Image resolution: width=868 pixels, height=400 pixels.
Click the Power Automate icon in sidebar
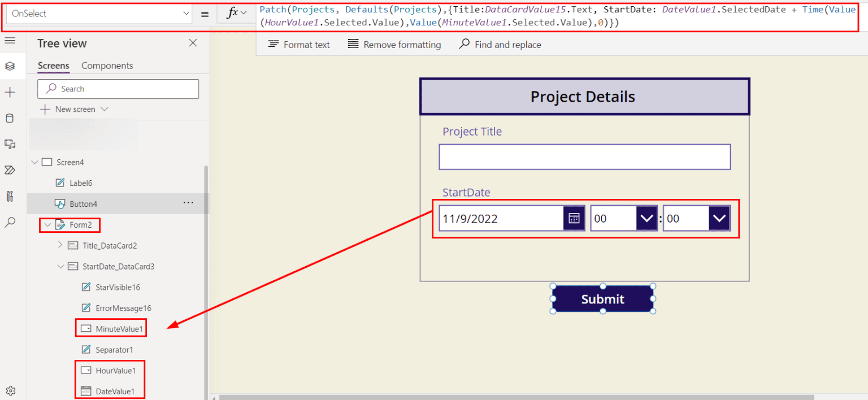pyautogui.click(x=10, y=169)
